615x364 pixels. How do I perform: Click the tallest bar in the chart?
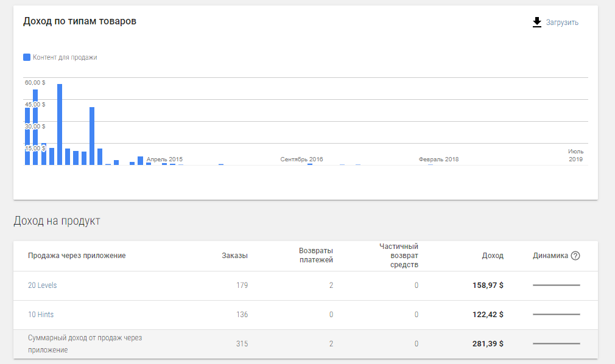coord(60,125)
